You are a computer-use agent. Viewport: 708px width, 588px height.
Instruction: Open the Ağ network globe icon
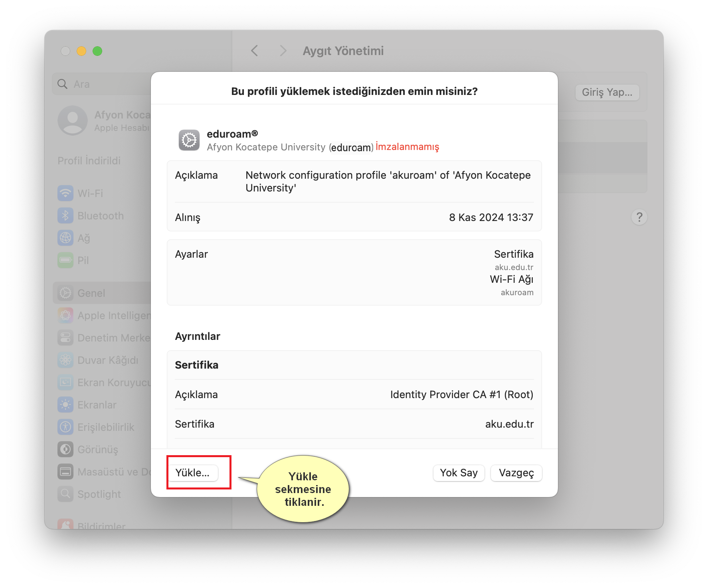pos(65,238)
